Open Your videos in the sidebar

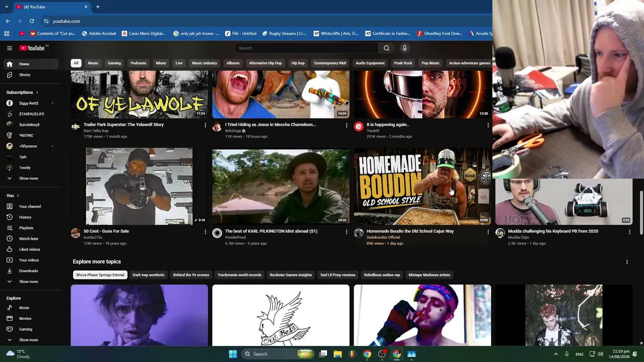29,260
